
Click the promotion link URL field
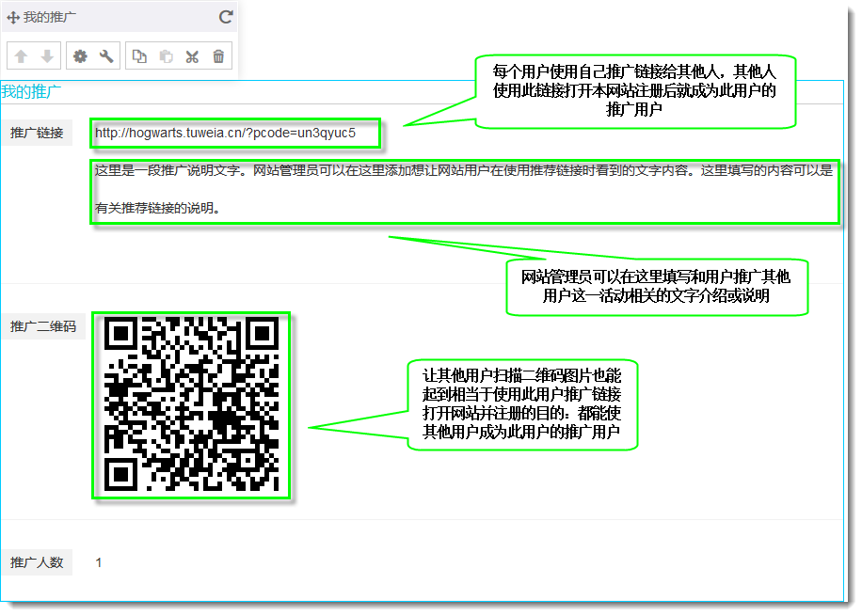point(235,133)
